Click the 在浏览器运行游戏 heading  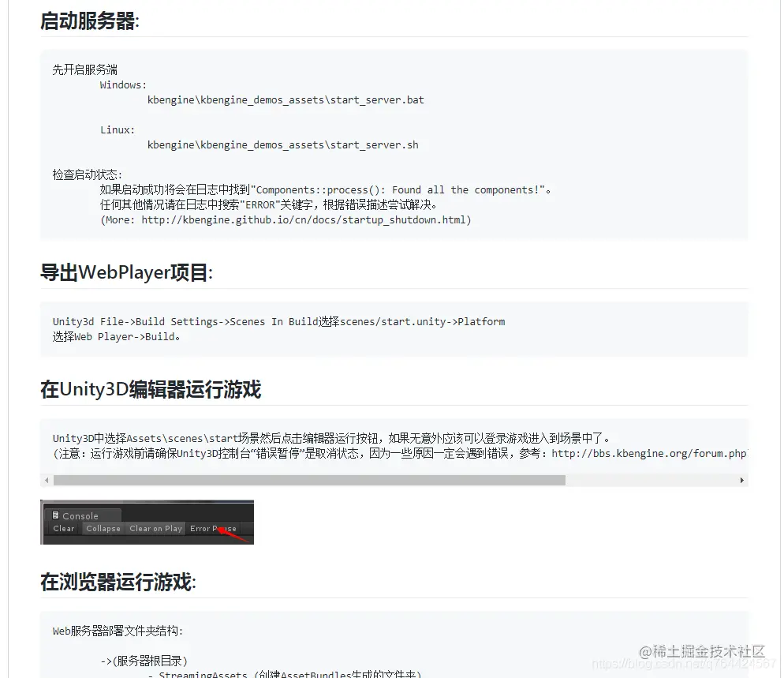click(x=118, y=582)
